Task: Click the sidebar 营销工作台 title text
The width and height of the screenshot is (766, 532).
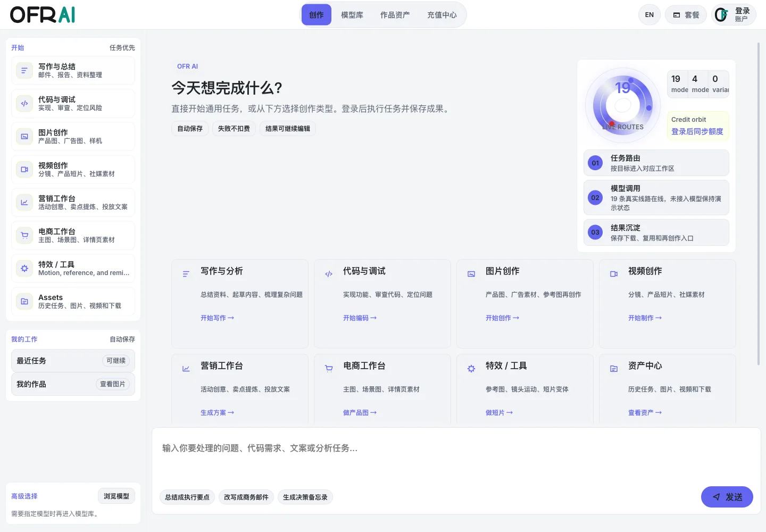Action: (57, 198)
